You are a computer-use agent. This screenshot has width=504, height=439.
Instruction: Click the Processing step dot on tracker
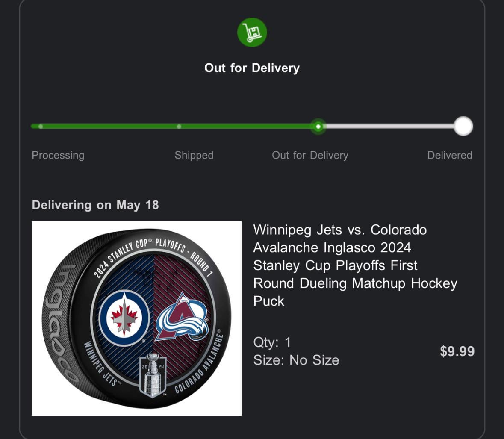(x=41, y=127)
